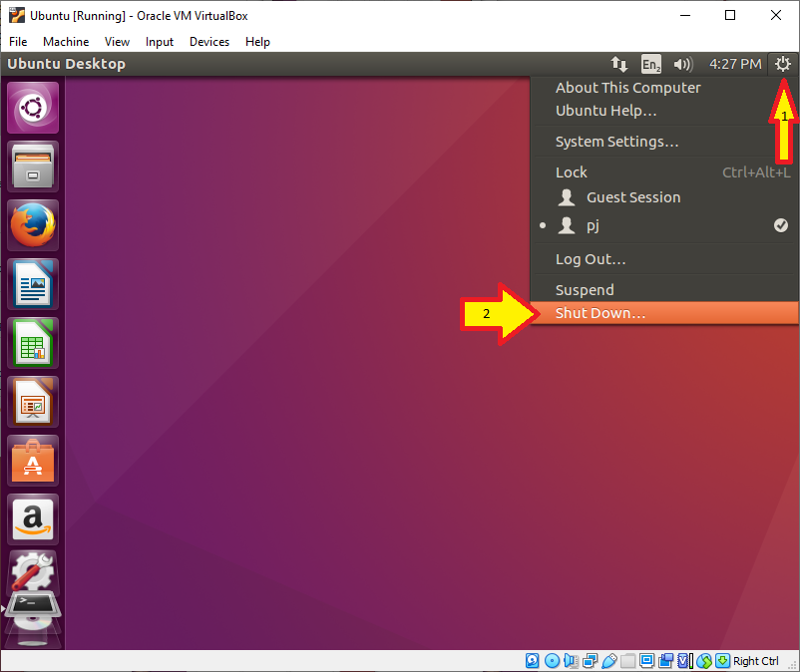Minimize the VirtualBox window
Viewport: 800px width, 672px height.
685,15
